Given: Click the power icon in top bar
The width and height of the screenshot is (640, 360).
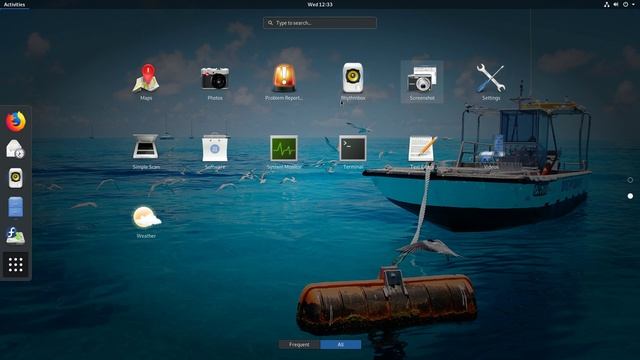Looking at the screenshot, I should click(x=625, y=4).
